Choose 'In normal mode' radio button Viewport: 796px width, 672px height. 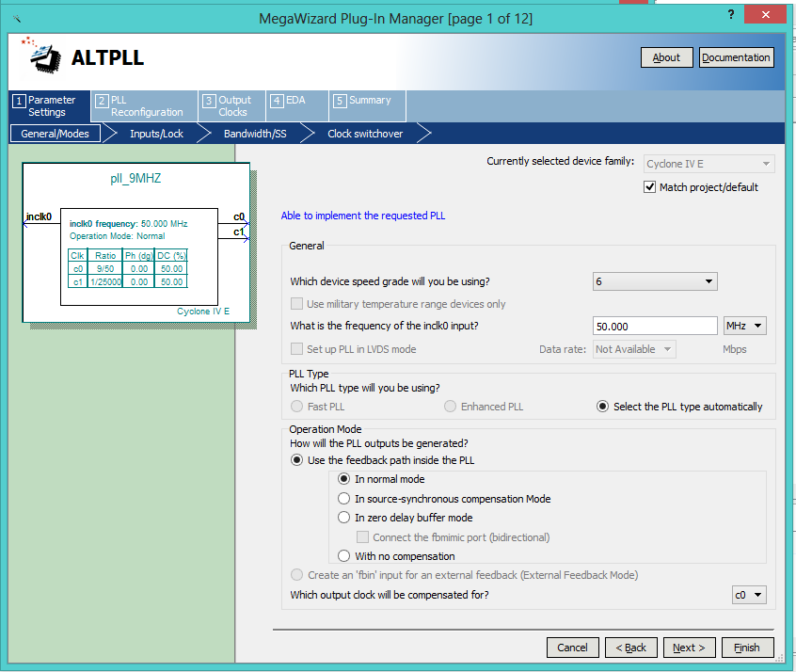343,479
